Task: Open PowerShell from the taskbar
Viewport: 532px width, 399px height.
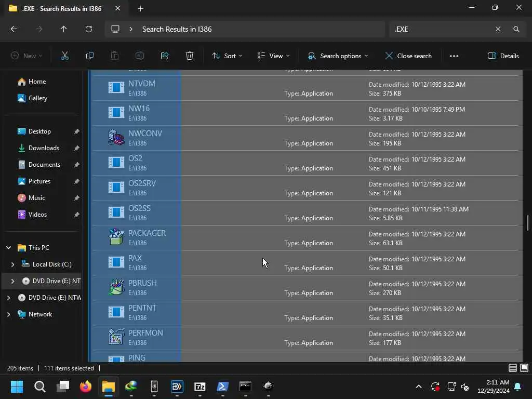Action: click(x=222, y=387)
